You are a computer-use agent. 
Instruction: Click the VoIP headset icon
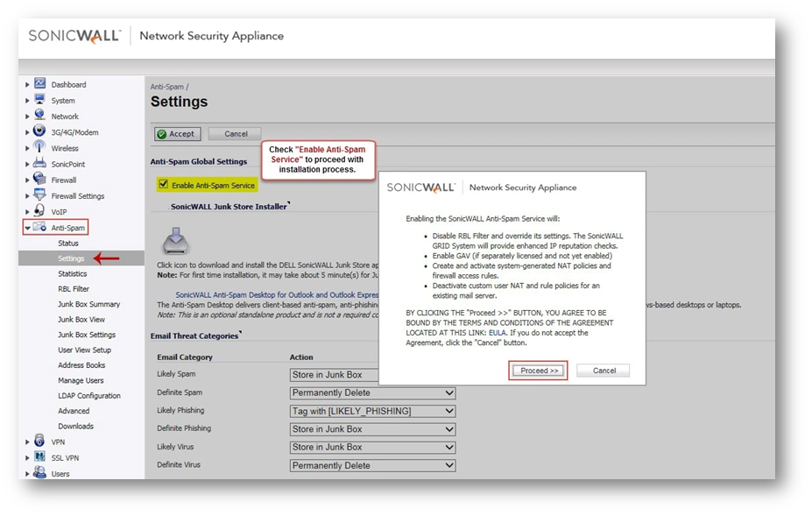[39, 210]
